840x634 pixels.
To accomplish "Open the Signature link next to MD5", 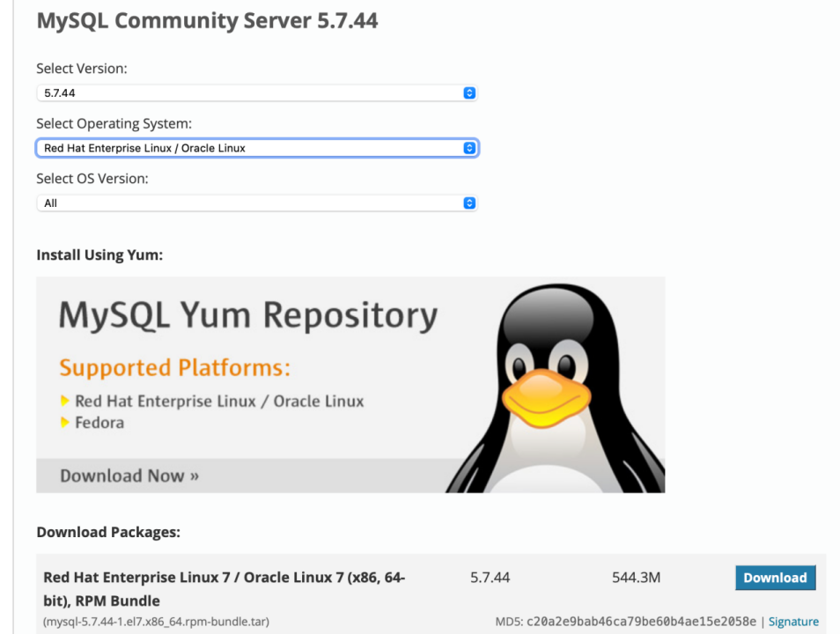I will pos(793,622).
